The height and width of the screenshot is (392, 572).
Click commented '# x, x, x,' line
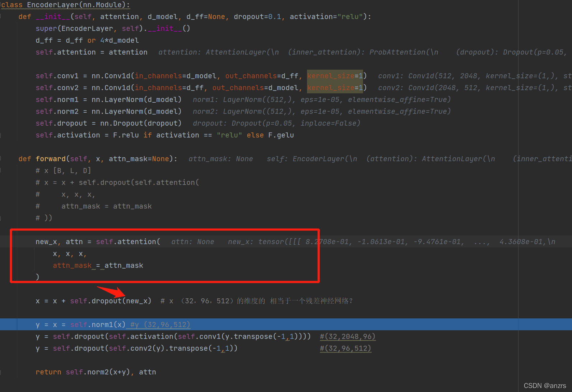click(66, 195)
